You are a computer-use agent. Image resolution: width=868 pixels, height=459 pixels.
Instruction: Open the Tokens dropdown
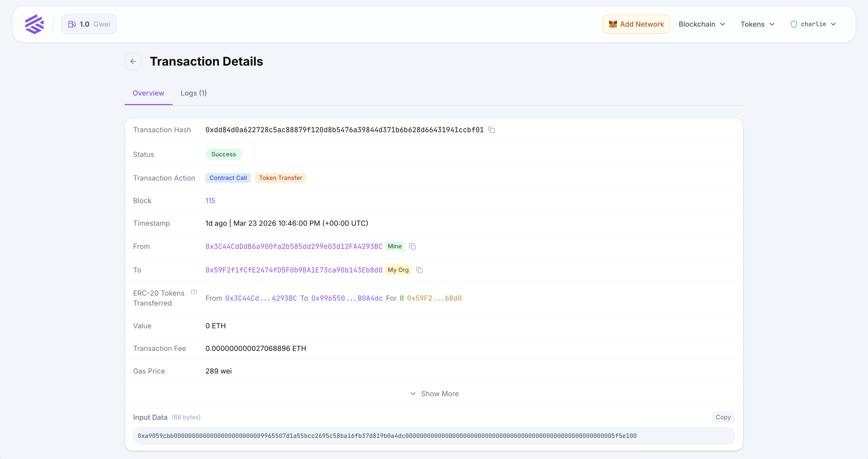click(757, 24)
